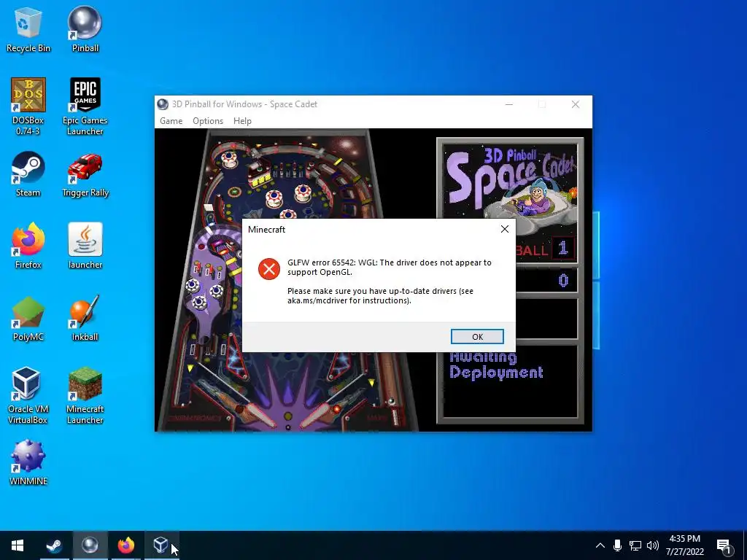747x560 pixels.
Task: Select the DOSBox 0.74-3 shortcut
Action: tap(28, 106)
